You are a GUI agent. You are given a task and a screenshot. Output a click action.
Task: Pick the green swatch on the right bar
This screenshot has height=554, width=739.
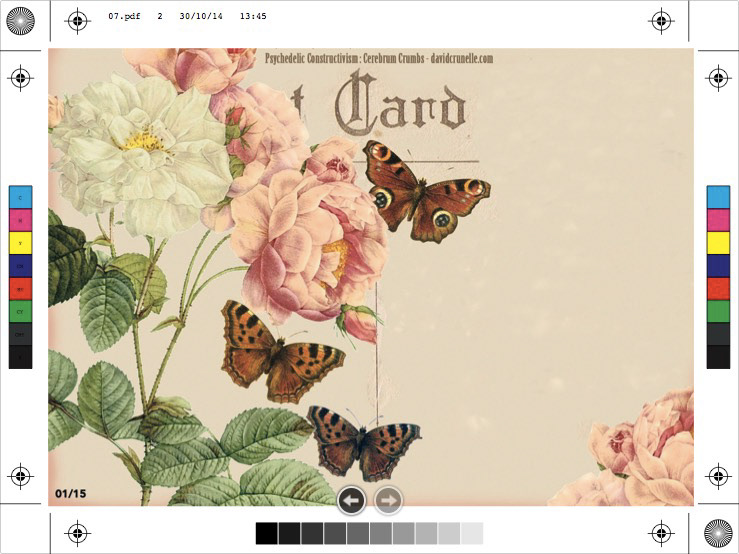pyautogui.click(x=718, y=311)
